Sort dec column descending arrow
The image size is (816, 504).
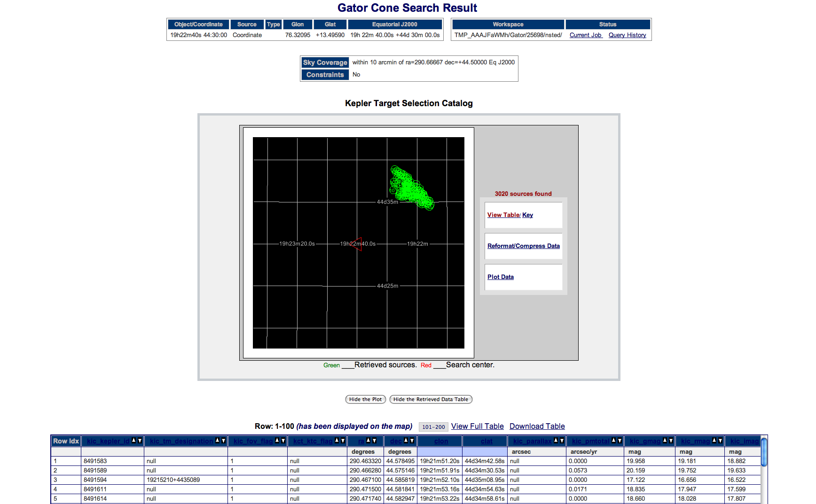tap(412, 441)
